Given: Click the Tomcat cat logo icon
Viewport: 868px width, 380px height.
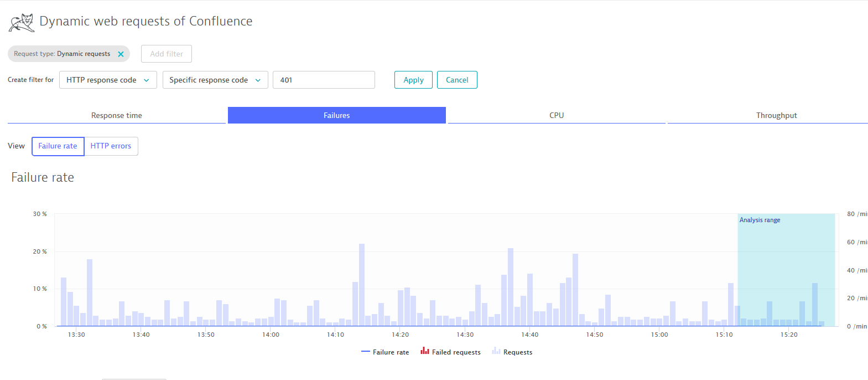Looking at the screenshot, I should (x=21, y=23).
